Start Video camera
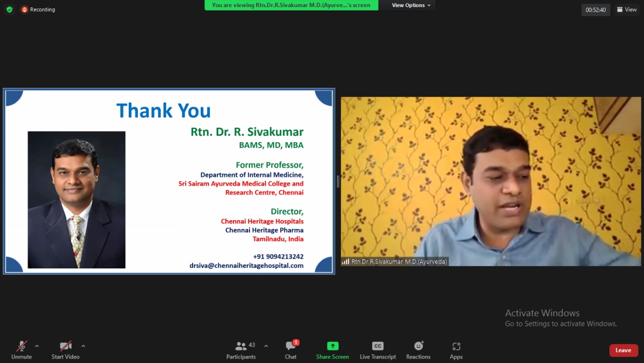This screenshot has height=363, width=644. 65,350
